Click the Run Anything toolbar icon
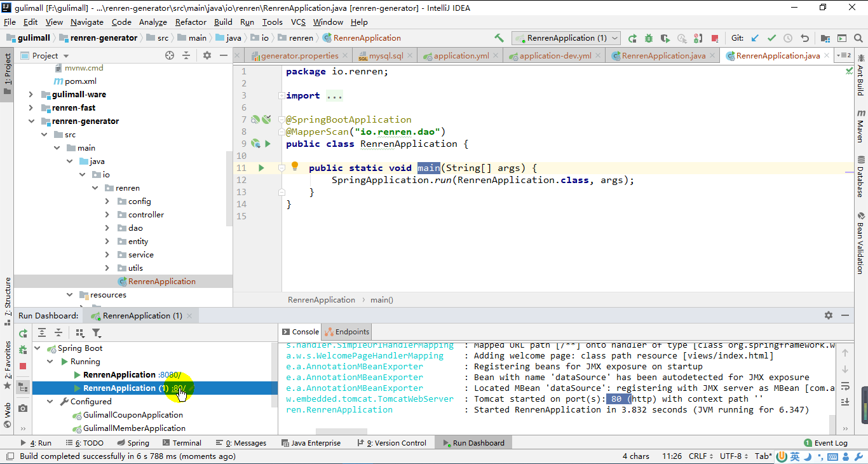This screenshot has height=464, width=868. click(842, 38)
